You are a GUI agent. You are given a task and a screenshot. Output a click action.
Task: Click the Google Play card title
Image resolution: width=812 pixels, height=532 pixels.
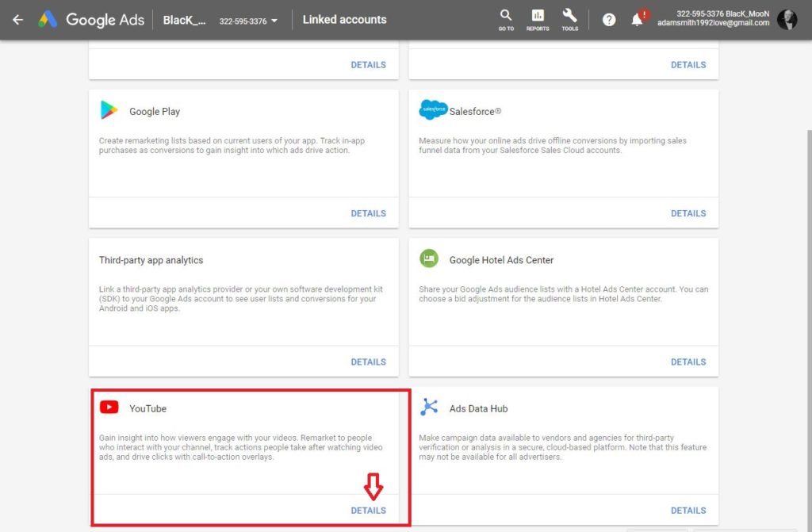click(155, 111)
